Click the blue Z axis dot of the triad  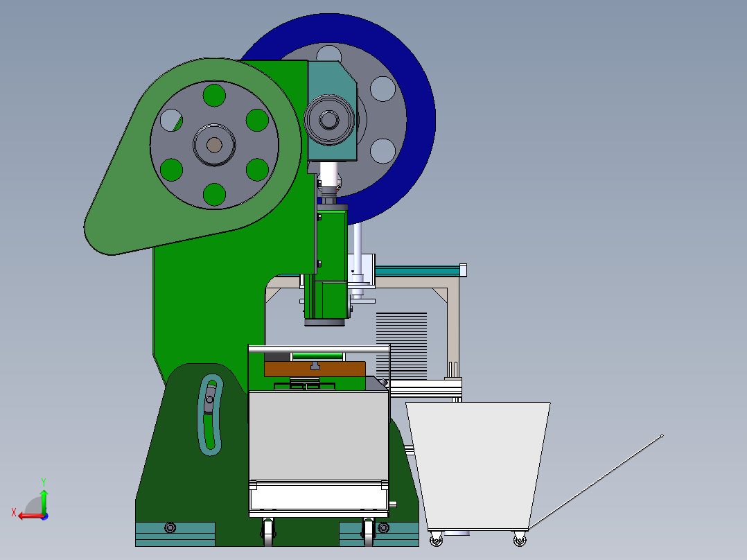coord(45,516)
